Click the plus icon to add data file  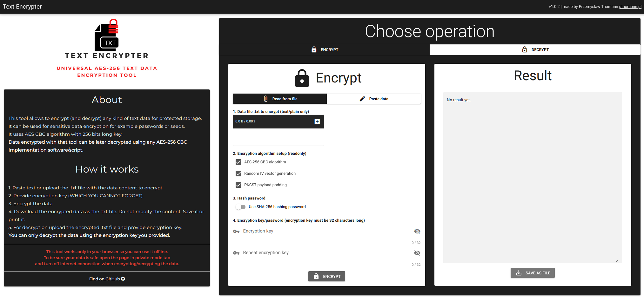coord(317,121)
